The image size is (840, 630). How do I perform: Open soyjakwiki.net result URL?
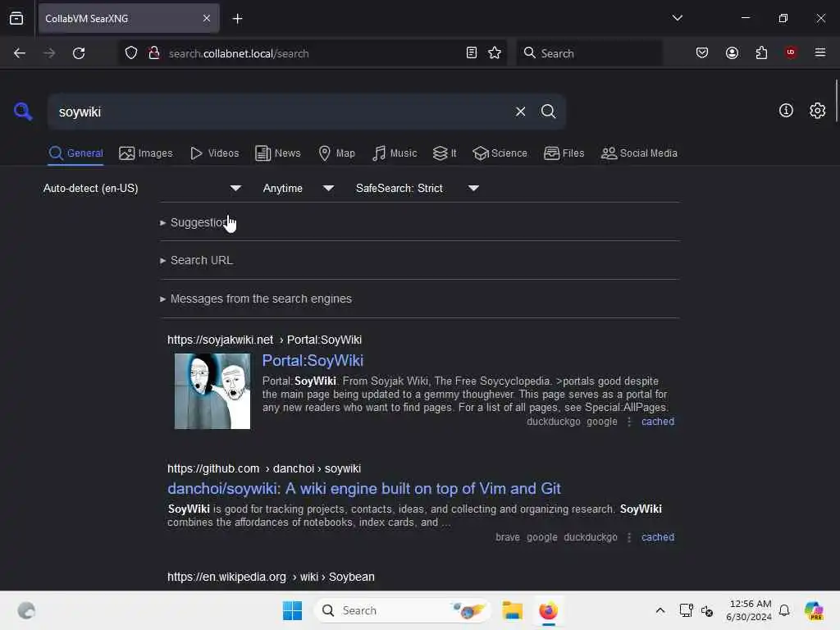click(265, 340)
